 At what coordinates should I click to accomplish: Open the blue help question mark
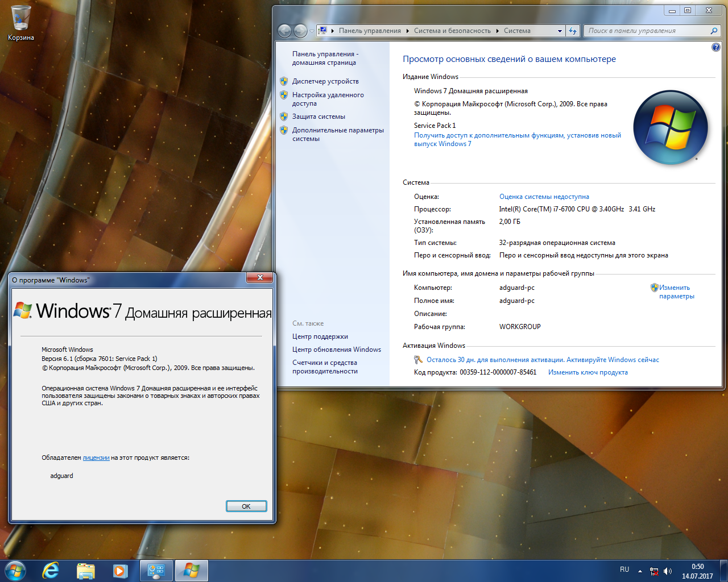pos(715,47)
